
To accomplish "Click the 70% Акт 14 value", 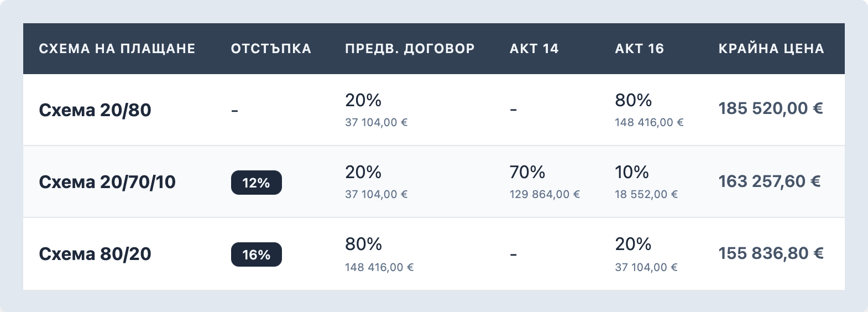I will [x=527, y=172].
